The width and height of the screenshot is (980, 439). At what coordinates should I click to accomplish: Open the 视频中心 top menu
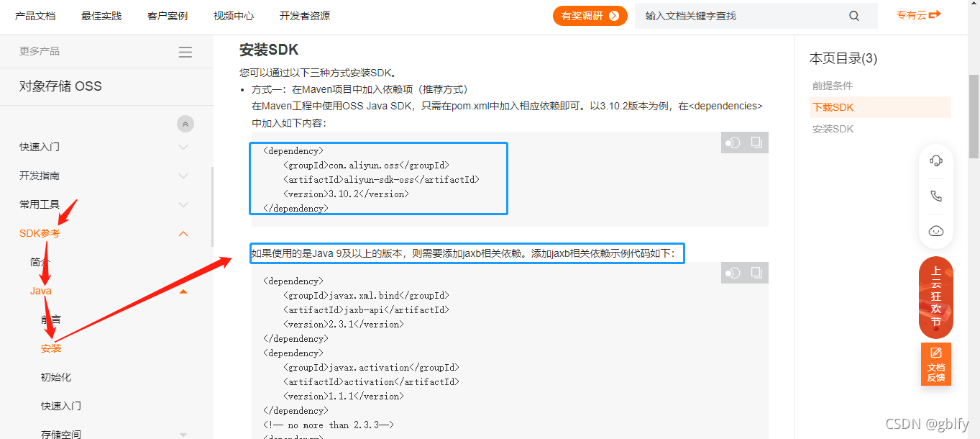pos(234,16)
